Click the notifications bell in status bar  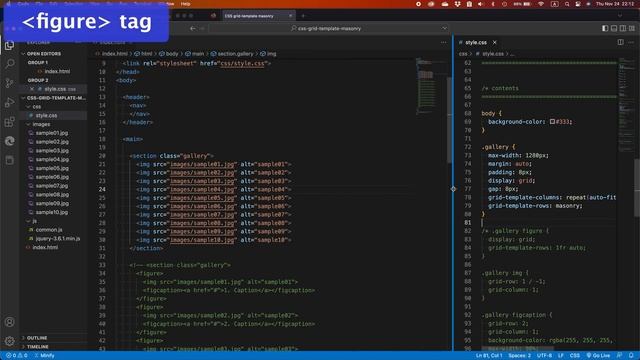click(631, 356)
